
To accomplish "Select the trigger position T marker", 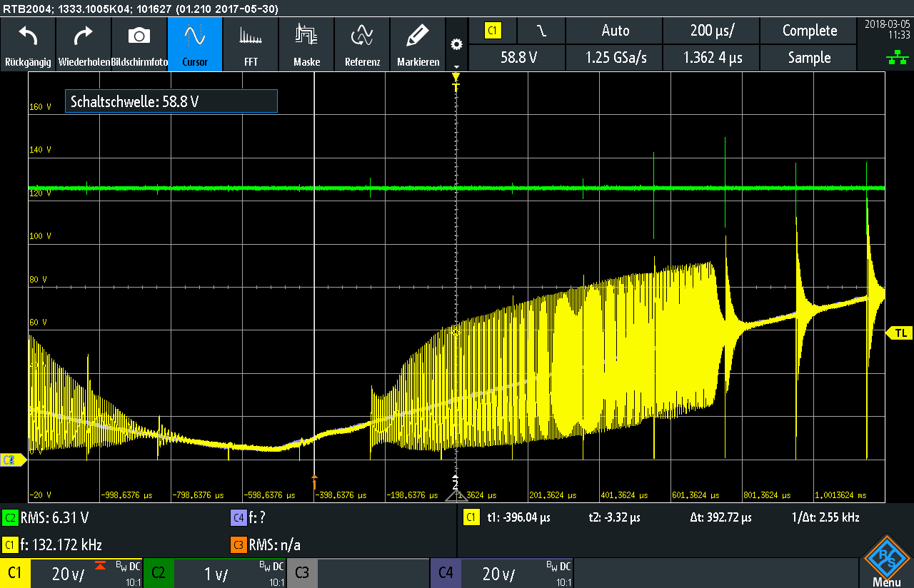I will click(456, 83).
